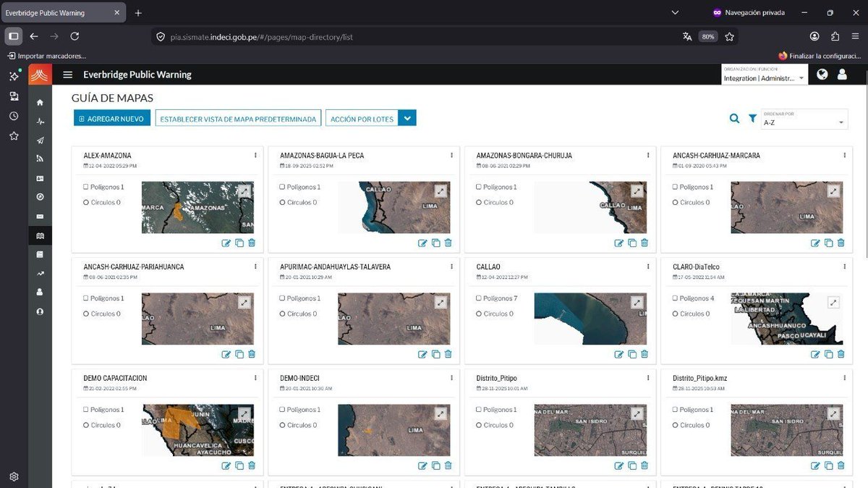Edit the ALEX-AMAZONA map
The width and height of the screenshot is (868, 488).
(226, 243)
